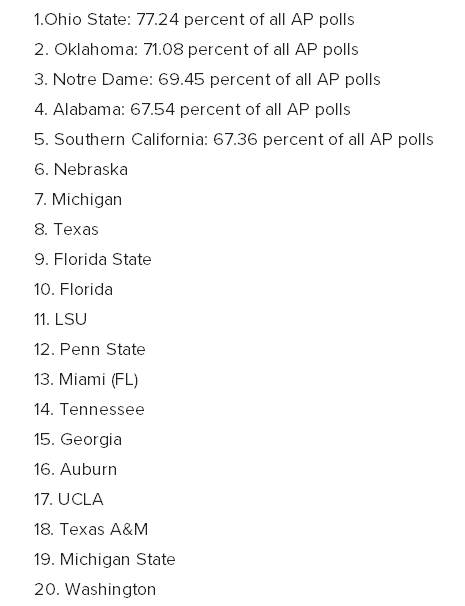The height and width of the screenshot is (606, 465).
Task: Click the LSU list entry
Action: pos(60,319)
